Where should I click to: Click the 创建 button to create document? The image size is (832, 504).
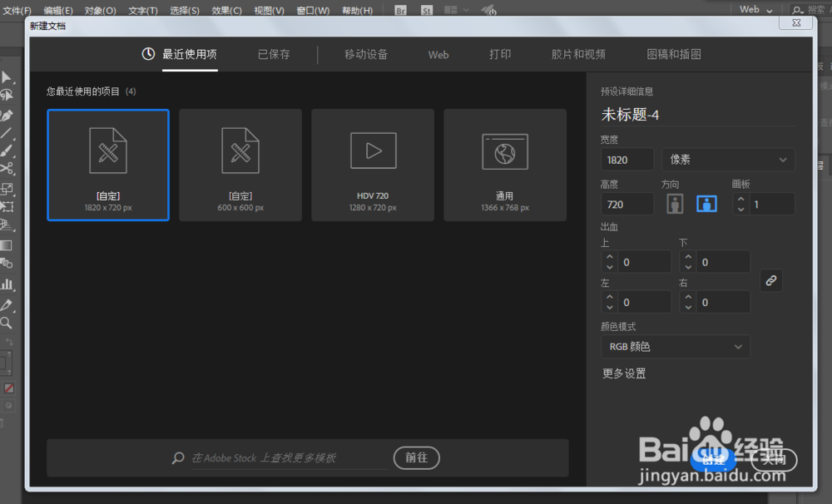(714, 458)
